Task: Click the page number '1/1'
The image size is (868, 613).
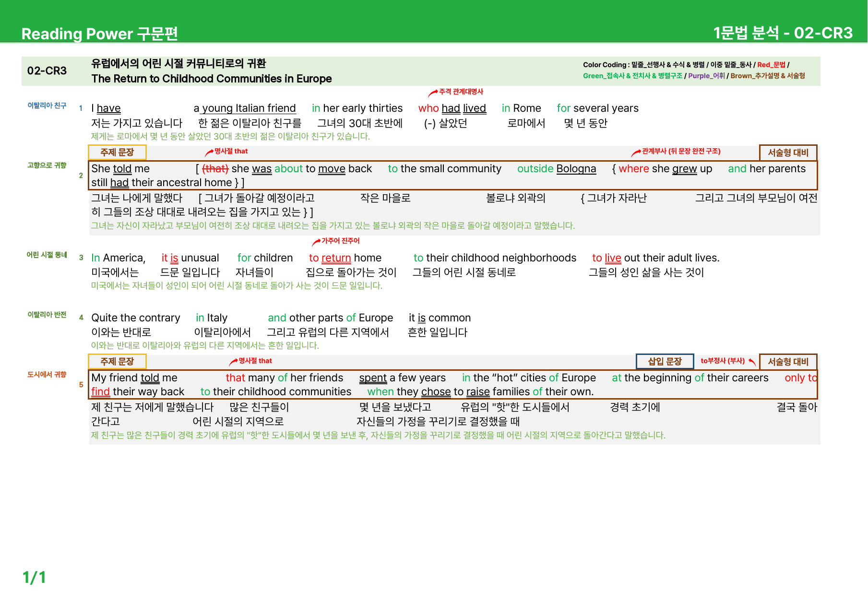Action: pos(35,577)
